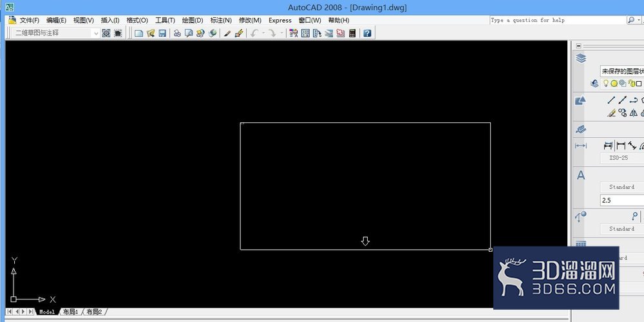This screenshot has width=644, height=322.
Task: Open the 修改(M) menu
Action: (x=250, y=20)
